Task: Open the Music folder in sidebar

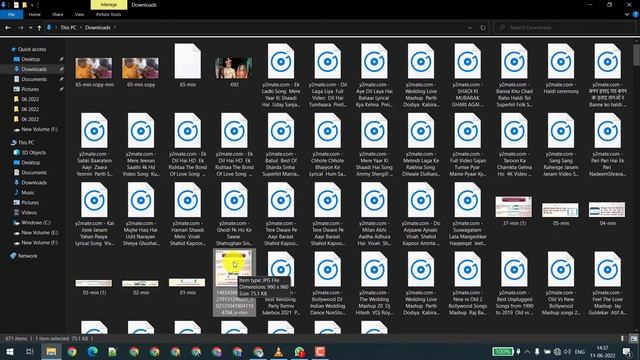Action: click(x=27, y=193)
